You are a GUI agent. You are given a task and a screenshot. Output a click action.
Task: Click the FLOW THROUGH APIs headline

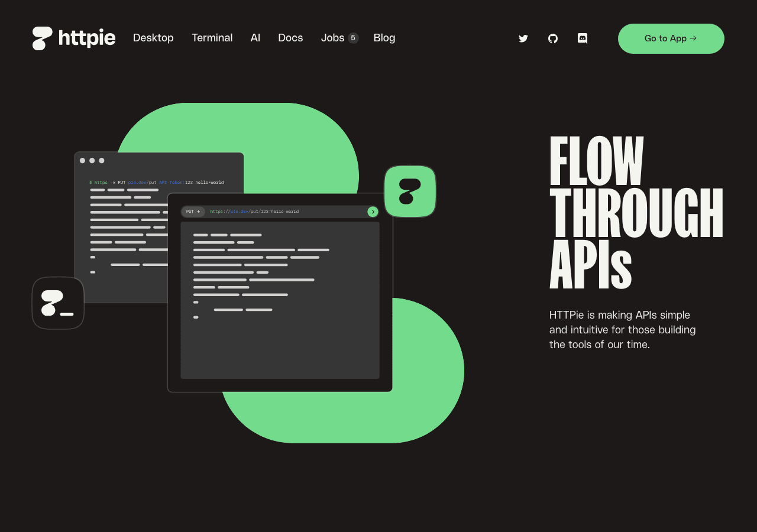click(x=636, y=212)
